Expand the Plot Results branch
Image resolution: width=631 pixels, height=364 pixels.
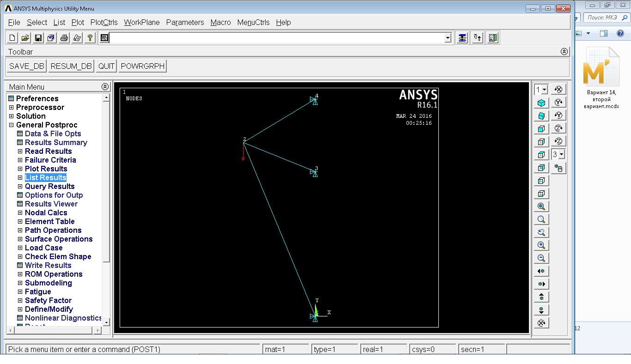tap(19, 169)
